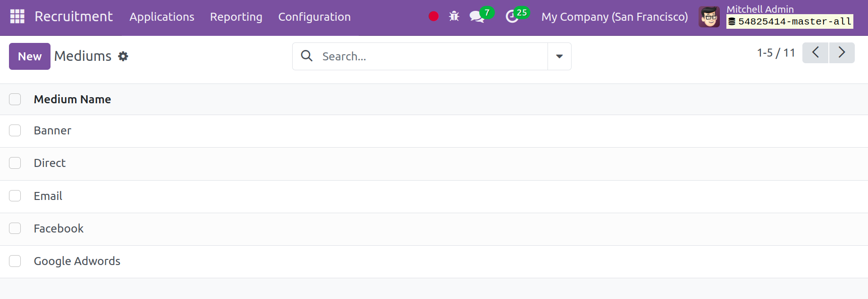
Task: Tick the Google Adwords row checkbox
Action: [x=15, y=261]
